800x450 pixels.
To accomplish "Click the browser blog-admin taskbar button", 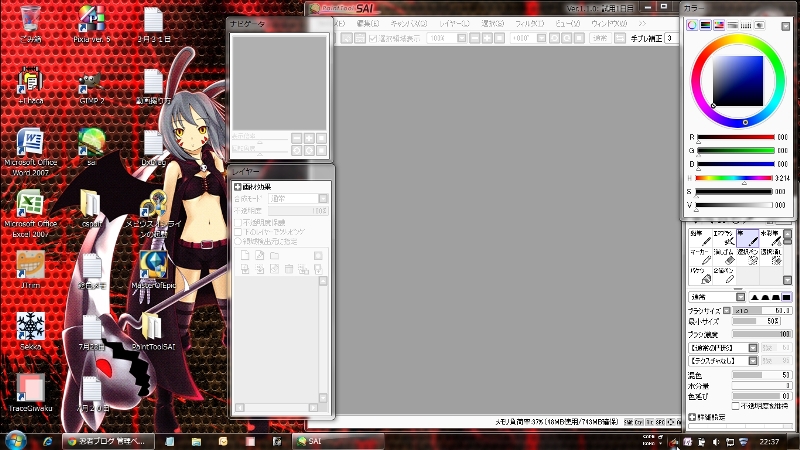I will pyautogui.click(x=108, y=441).
